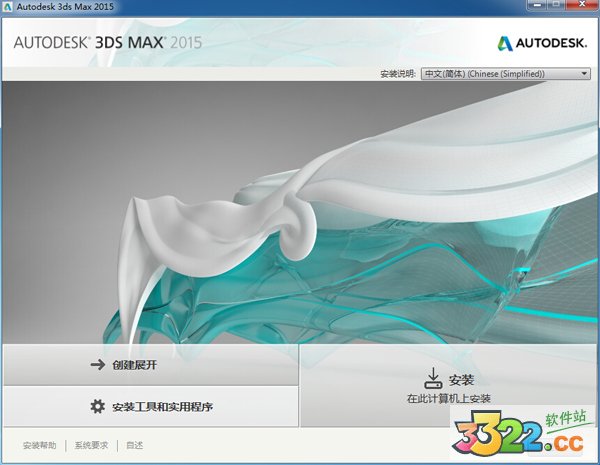
Task: Open the 安装帮助 link
Action: tap(39, 445)
